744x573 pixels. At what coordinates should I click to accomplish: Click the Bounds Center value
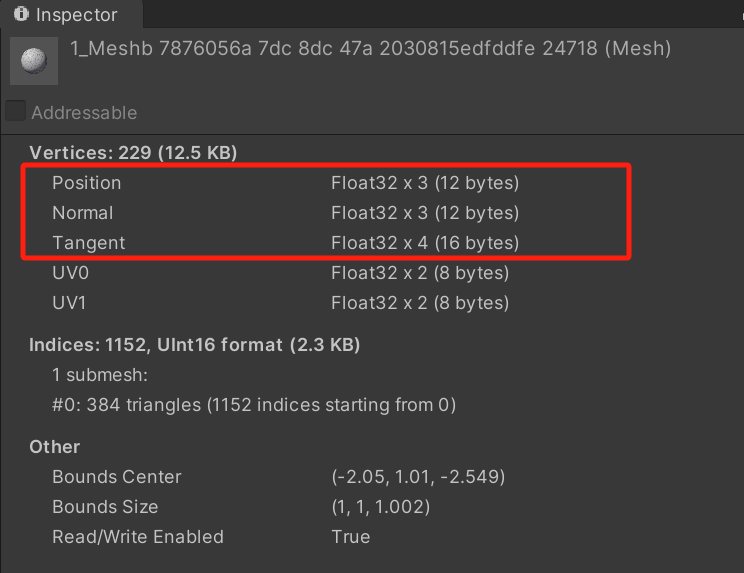(x=418, y=477)
